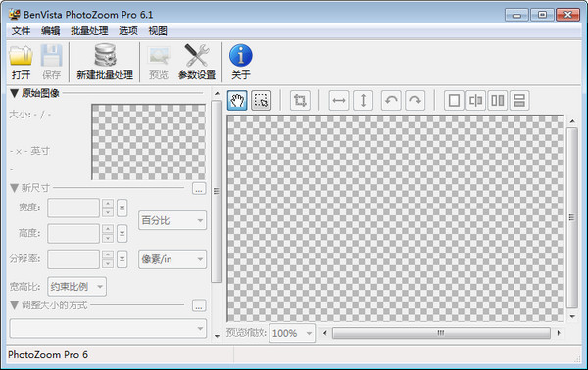
Task: Click the left panel scroll-down arrow
Action: coord(217,336)
